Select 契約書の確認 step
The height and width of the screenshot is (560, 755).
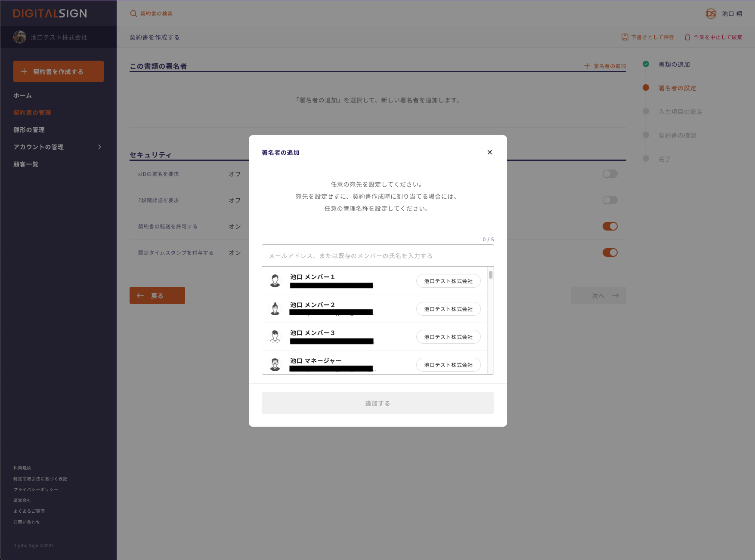678,135
